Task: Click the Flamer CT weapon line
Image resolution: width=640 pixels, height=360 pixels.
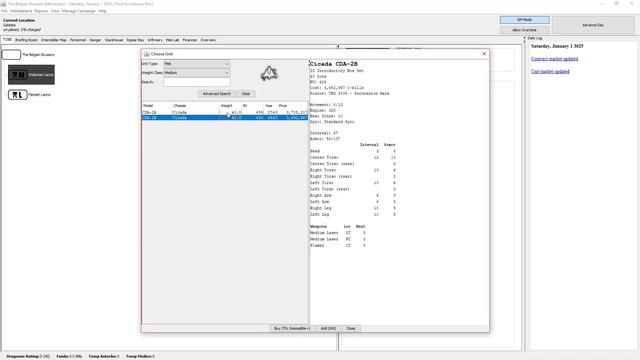Action: [338, 245]
